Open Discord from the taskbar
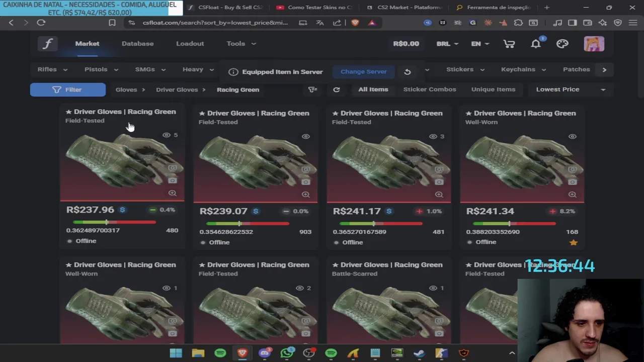 tap(265, 353)
